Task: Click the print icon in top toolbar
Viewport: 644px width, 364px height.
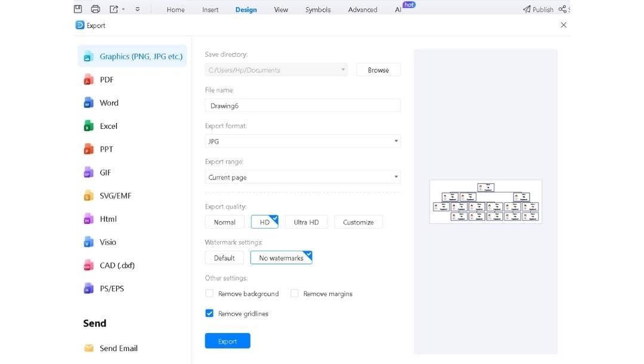Action: [x=95, y=8]
